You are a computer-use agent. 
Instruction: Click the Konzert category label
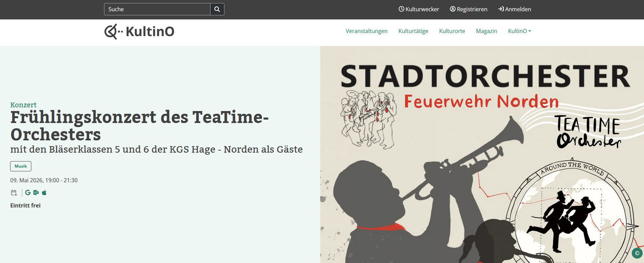tap(23, 105)
